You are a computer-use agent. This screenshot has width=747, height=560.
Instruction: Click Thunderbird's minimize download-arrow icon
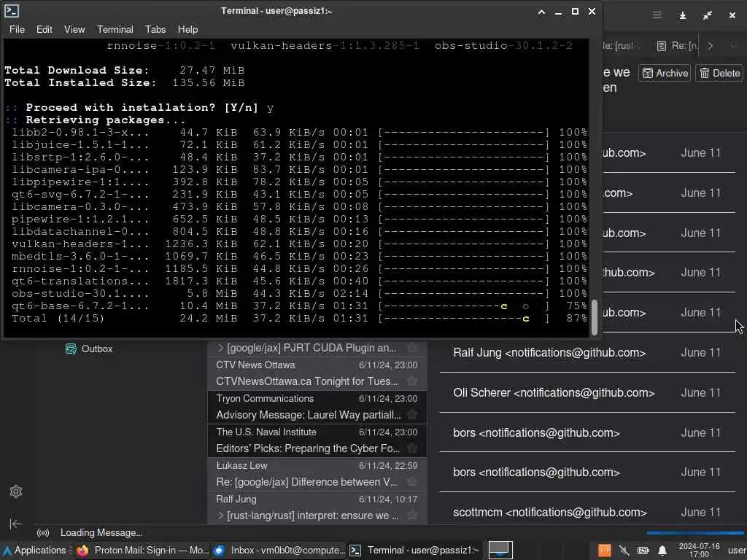pos(683,15)
